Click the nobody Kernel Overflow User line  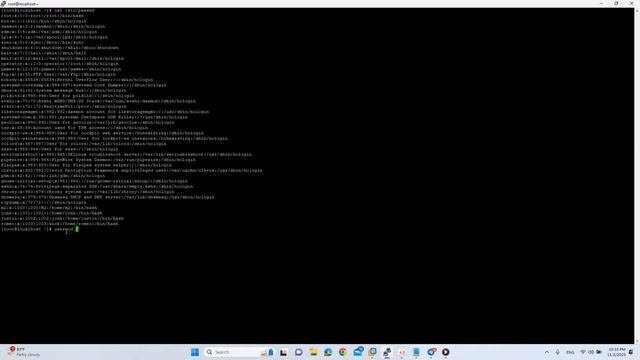click(77, 80)
